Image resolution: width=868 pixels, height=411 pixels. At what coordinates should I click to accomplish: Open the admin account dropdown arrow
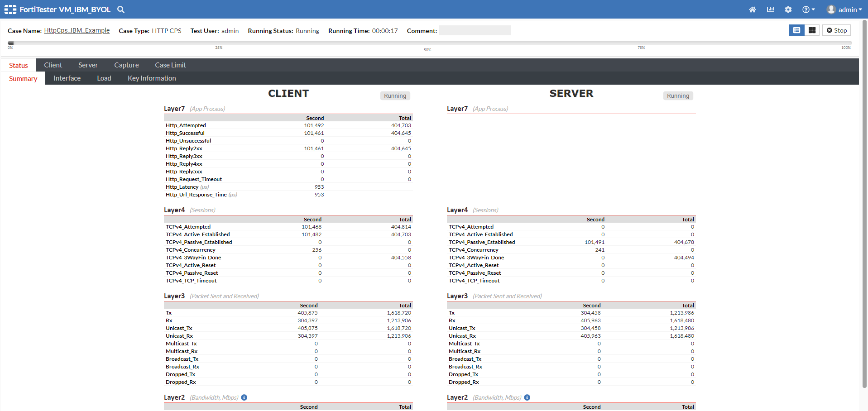[860, 10]
